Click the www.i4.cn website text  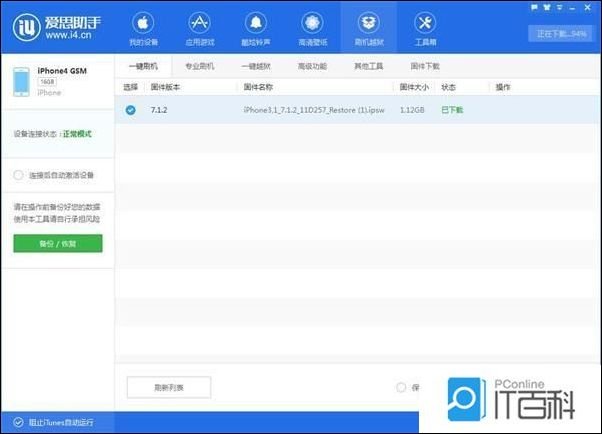(68, 35)
